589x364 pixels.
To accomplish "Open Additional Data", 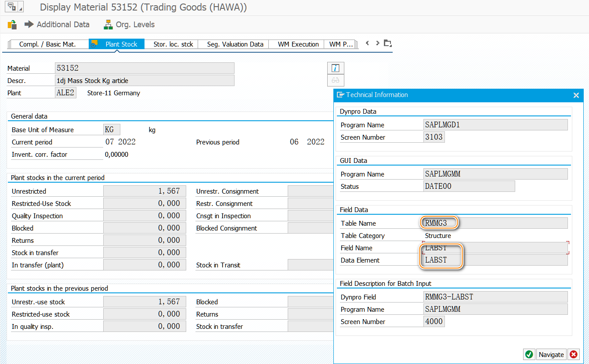I will tap(57, 25).
